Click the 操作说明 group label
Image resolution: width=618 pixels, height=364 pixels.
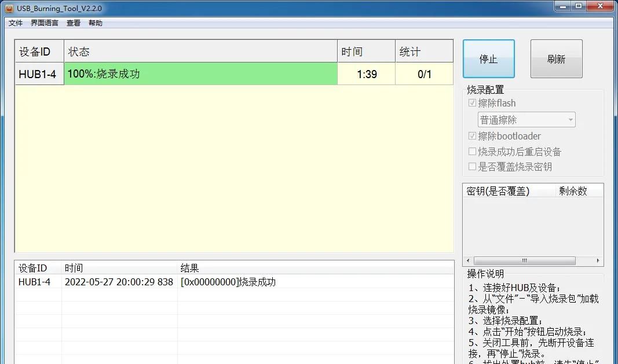tap(485, 273)
